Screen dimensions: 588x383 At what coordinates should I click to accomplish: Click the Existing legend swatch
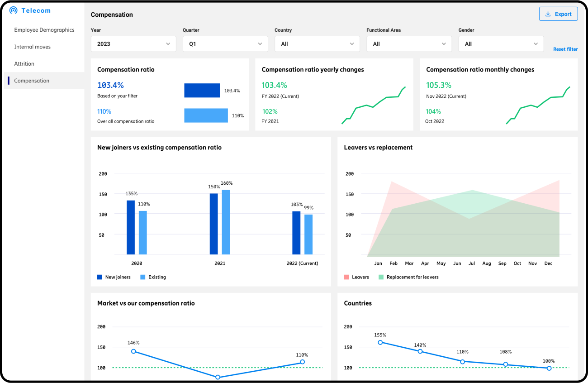click(x=143, y=277)
